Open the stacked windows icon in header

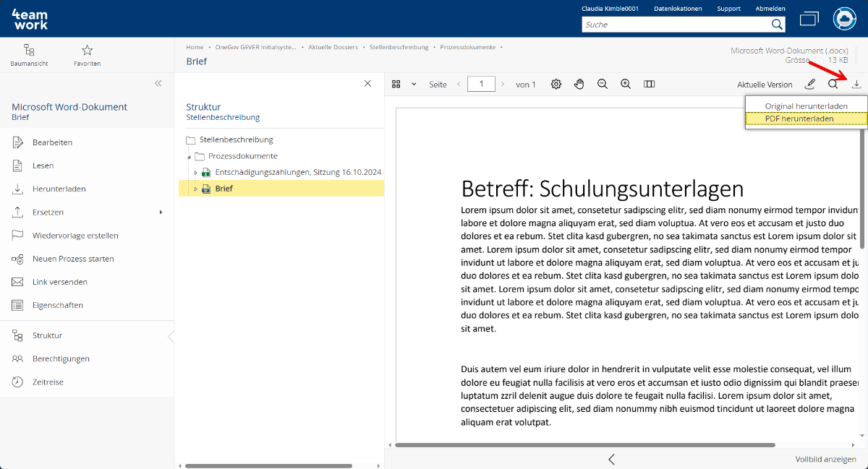(809, 19)
